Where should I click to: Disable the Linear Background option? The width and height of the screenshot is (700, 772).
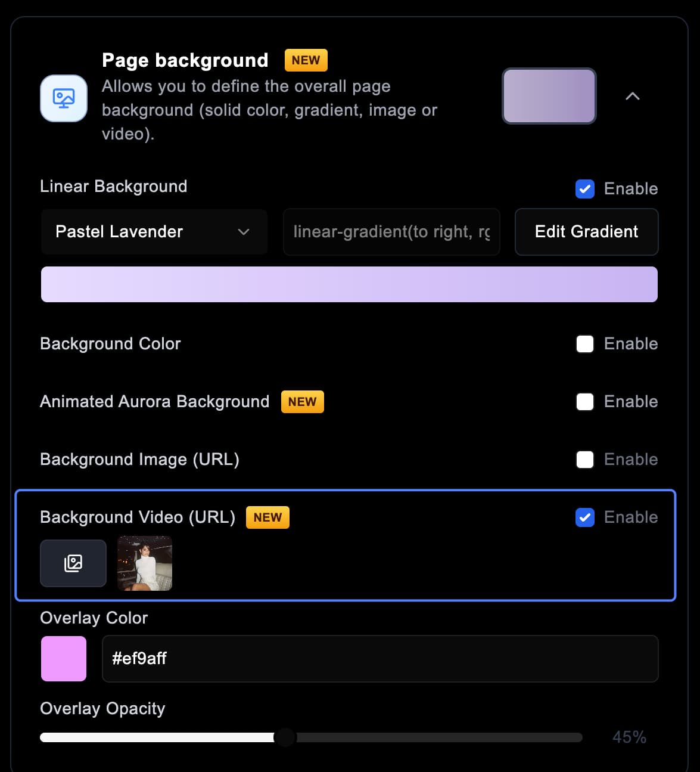click(x=585, y=188)
